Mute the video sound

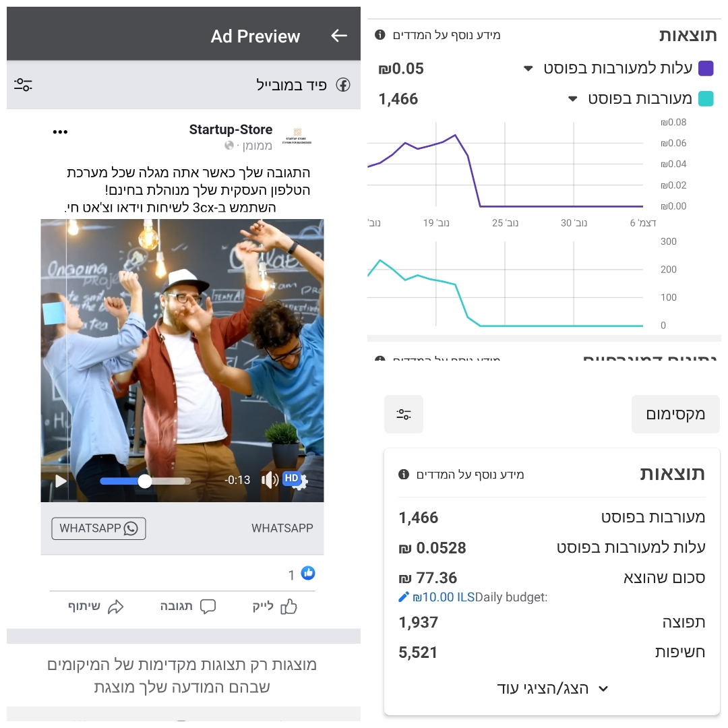coord(269,480)
